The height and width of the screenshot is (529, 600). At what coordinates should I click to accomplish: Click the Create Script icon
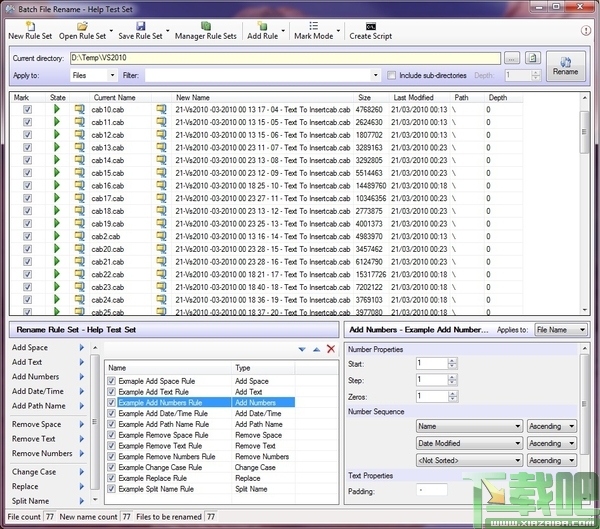point(371,25)
